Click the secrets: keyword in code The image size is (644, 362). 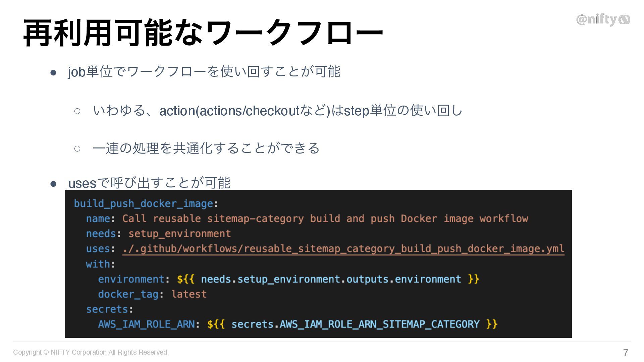[109, 309]
